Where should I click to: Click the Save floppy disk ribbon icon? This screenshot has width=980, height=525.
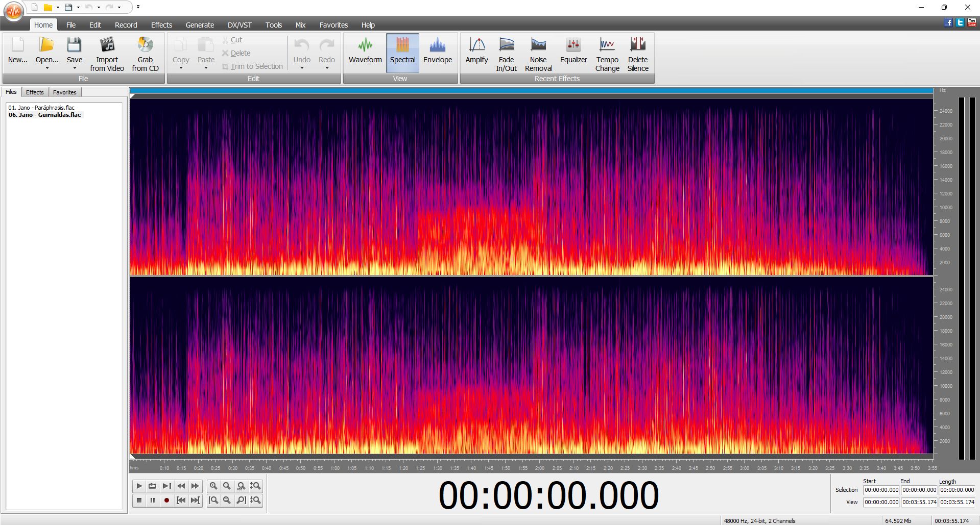(x=74, y=45)
